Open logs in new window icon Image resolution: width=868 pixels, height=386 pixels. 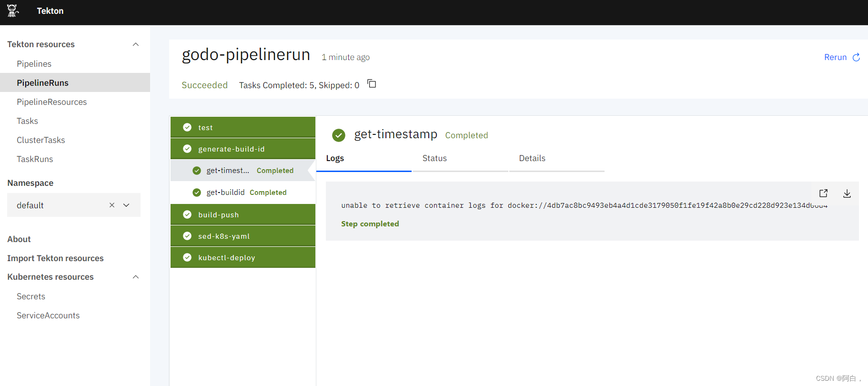[x=823, y=193]
